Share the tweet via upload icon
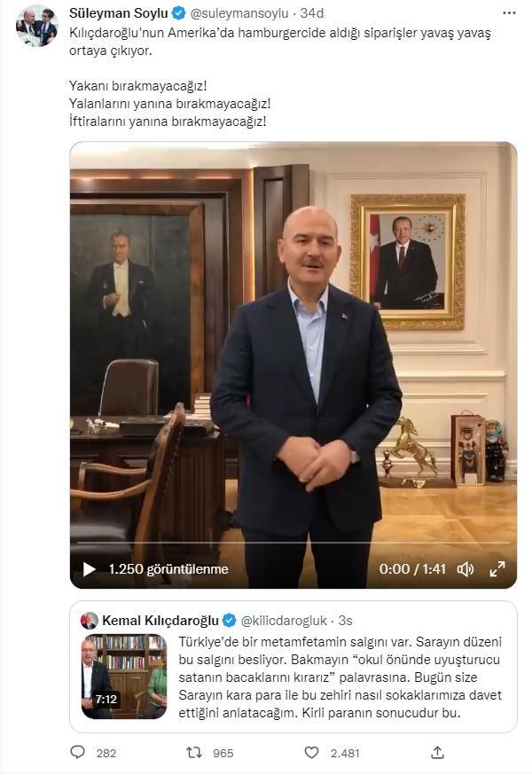Screen dimensions: 532x775 click(x=437, y=752)
